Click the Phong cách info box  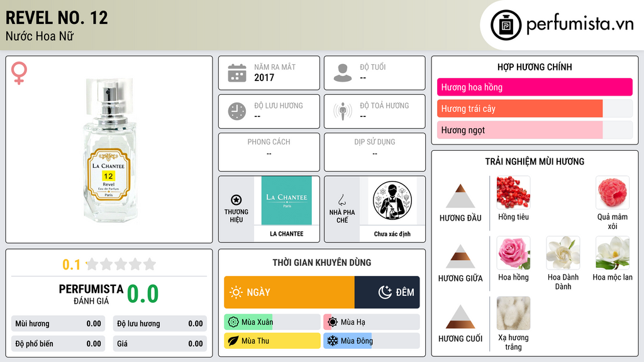(269, 152)
